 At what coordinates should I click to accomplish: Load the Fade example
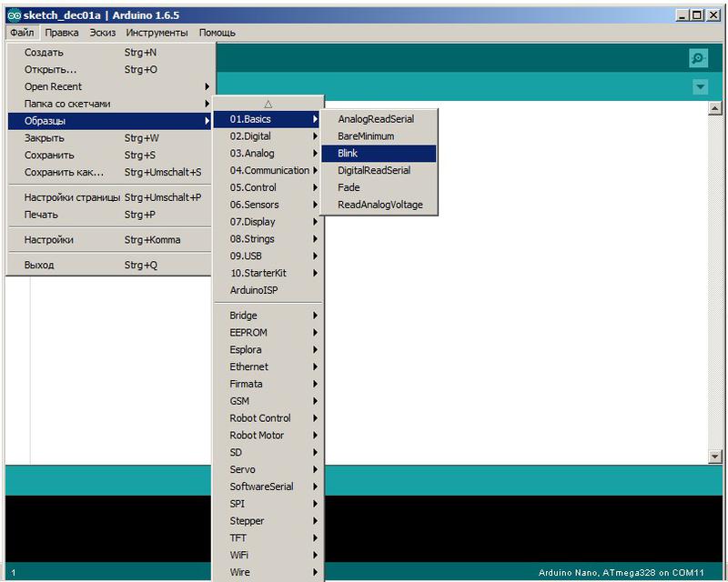pyautogui.click(x=379, y=188)
